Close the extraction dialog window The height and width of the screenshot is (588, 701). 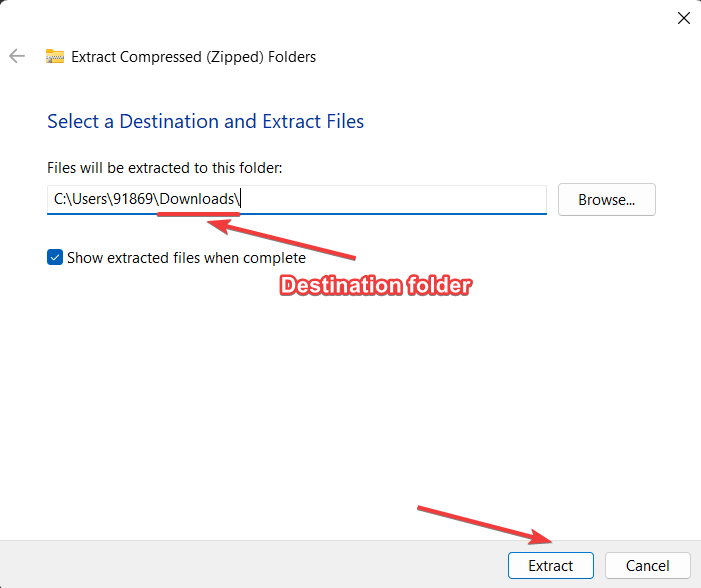[x=684, y=18]
